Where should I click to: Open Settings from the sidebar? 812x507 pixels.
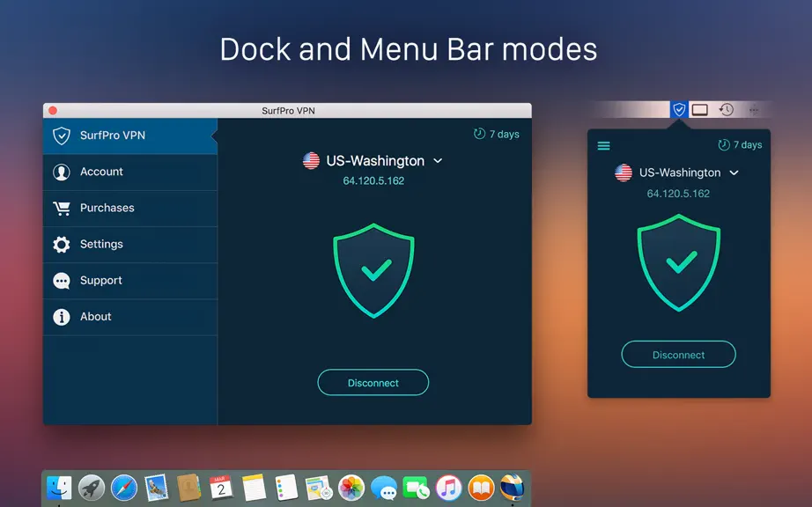coord(130,244)
